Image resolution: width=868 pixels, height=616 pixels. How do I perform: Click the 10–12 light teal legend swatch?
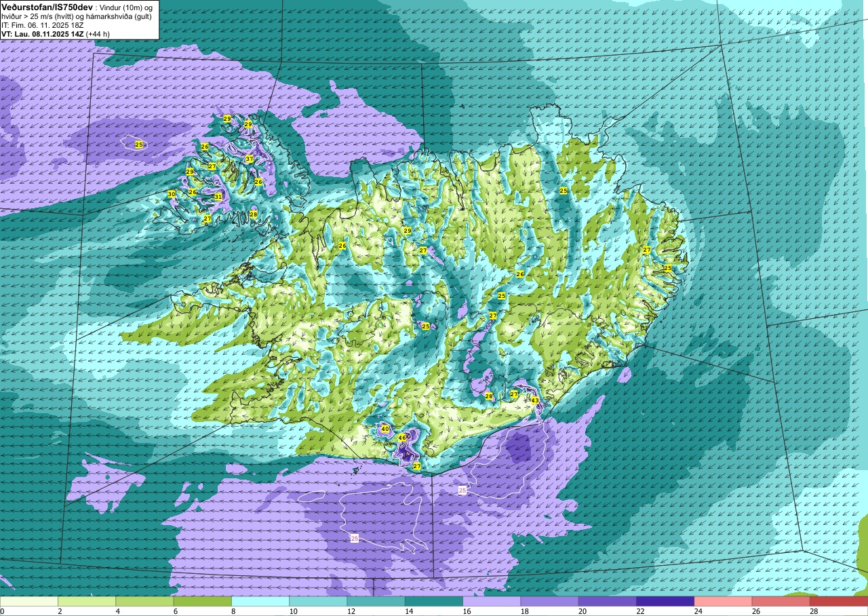tap(318, 601)
